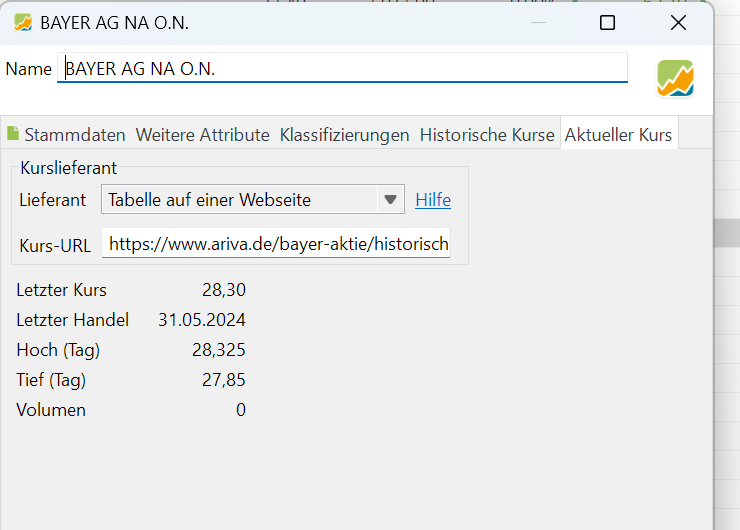Screen dimensions: 740x530
Task: Click the date 31.05.2024
Action: tap(202, 320)
